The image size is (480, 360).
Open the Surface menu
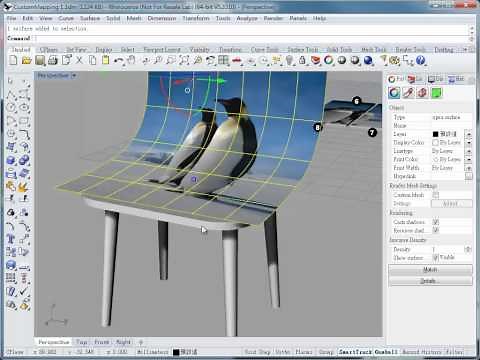[x=90, y=18]
